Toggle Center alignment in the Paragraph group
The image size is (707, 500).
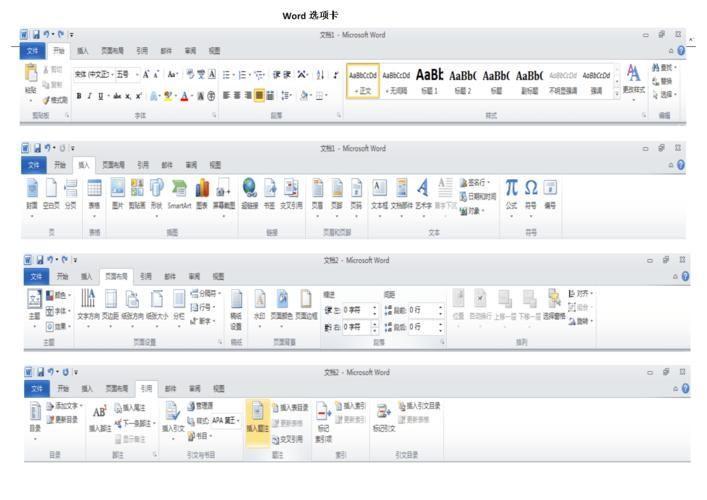click(x=237, y=96)
